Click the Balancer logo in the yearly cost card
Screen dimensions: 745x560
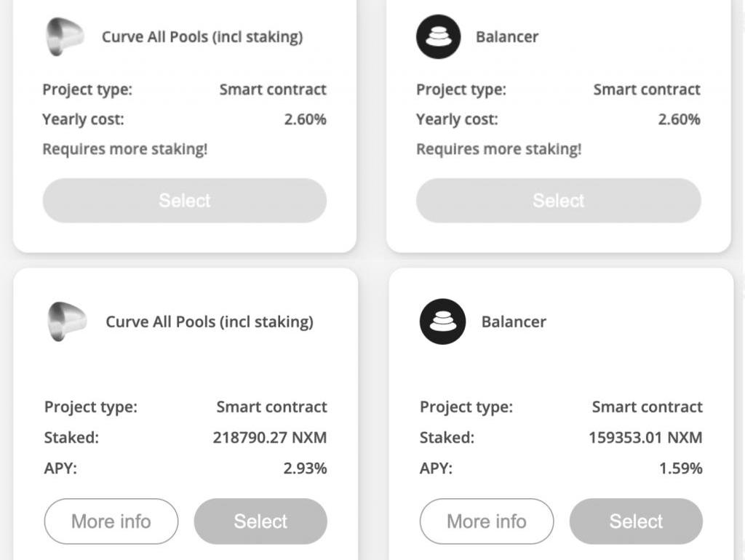point(438,37)
